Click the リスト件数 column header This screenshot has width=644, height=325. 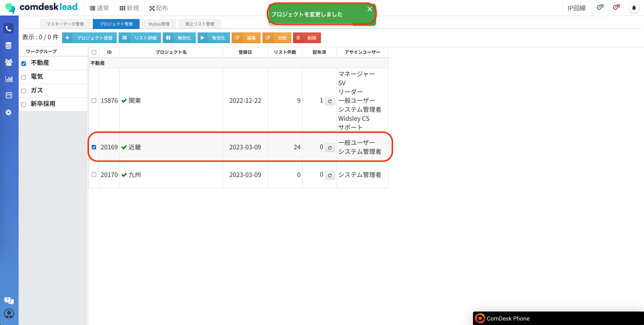point(285,52)
